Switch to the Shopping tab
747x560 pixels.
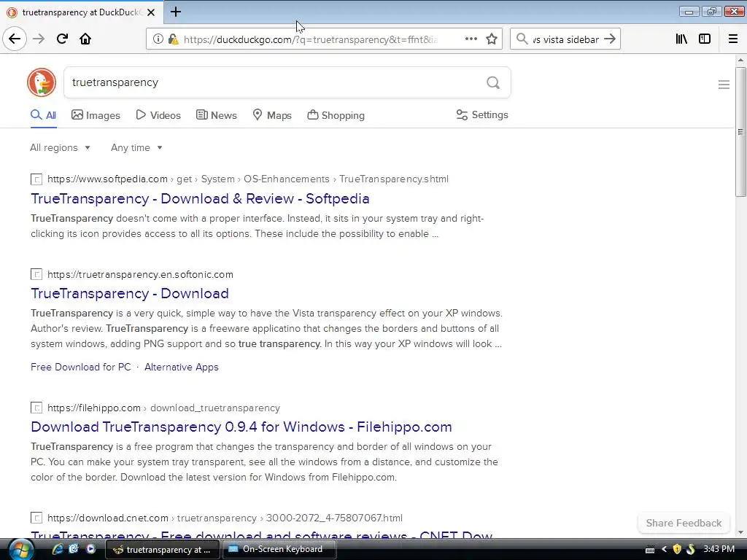pyautogui.click(x=336, y=115)
